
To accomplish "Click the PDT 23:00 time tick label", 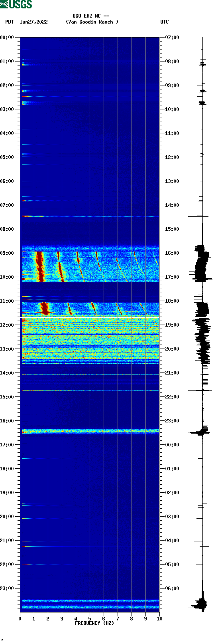I will pyautogui.click(x=7, y=589).
